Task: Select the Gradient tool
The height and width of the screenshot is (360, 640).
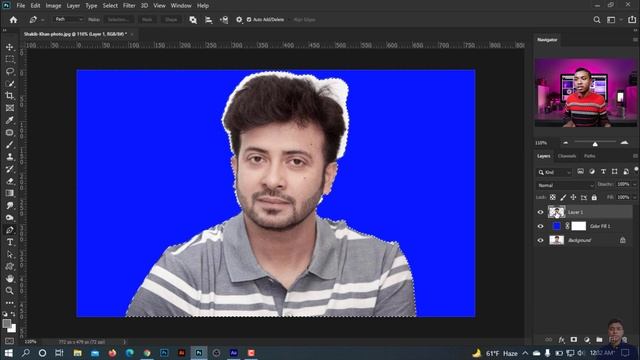Action: click(x=9, y=193)
